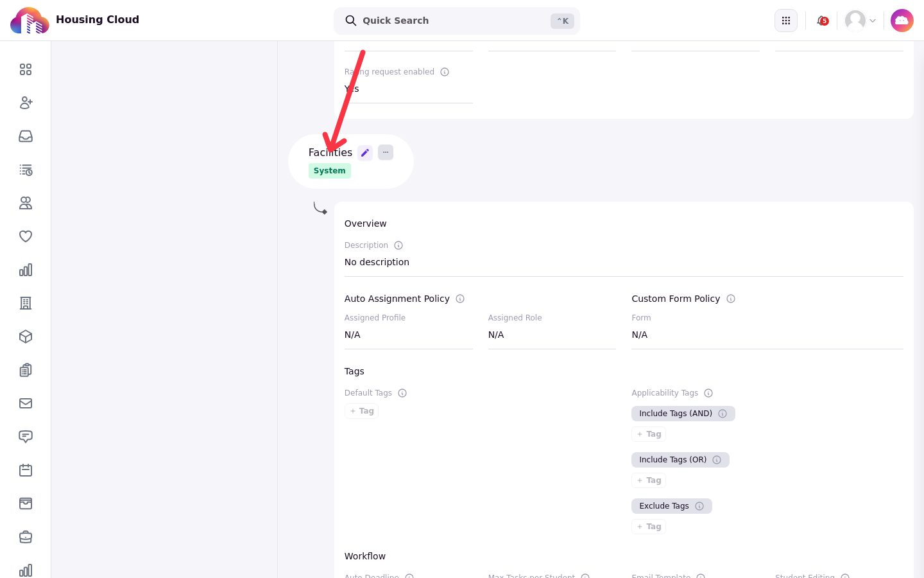Click info icon beside Rating request enabled
Image resolution: width=924 pixels, height=578 pixels.
[445, 72]
